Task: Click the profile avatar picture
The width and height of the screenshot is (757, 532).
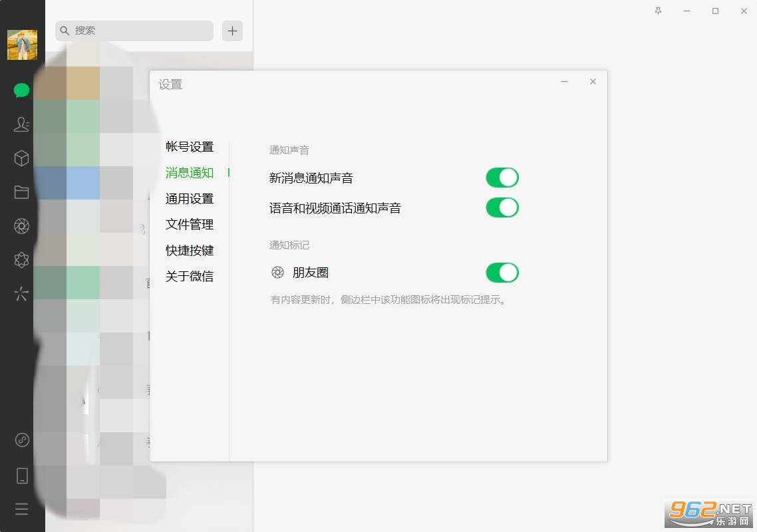Action: point(22,45)
